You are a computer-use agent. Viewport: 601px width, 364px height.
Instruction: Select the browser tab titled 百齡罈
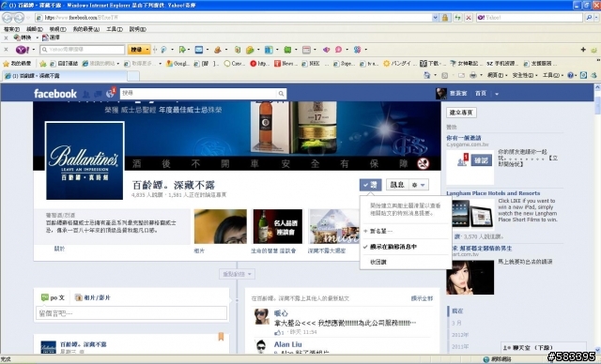click(65, 76)
